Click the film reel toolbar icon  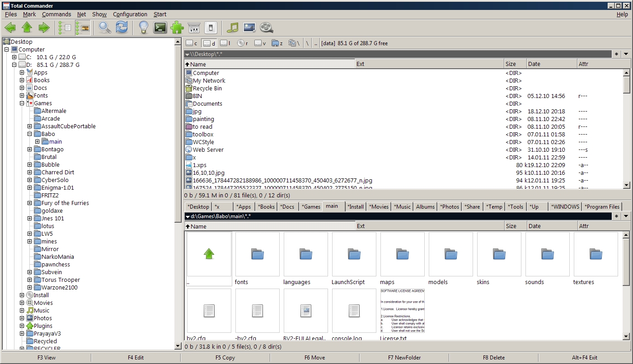point(266,28)
